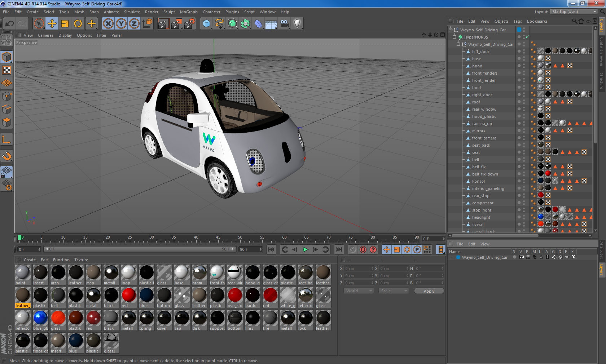Add a floor environment object icon
The width and height of the screenshot is (606, 364).
271,24
